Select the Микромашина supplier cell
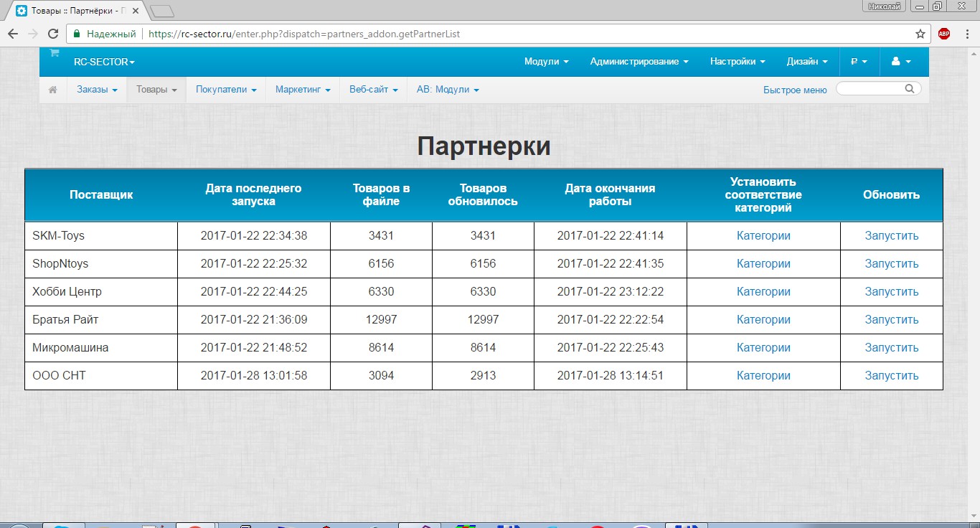This screenshot has width=980, height=528. (101, 348)
